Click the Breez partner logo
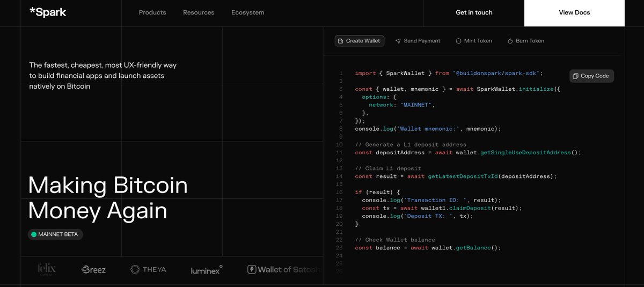The height and width of the screenshot is (287, 644). 93,269
